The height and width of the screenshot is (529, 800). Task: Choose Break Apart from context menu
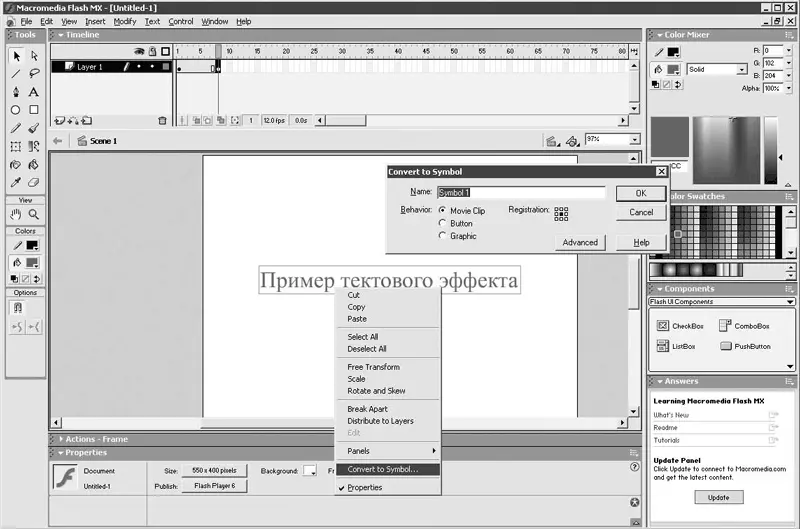tap(367, 409)
